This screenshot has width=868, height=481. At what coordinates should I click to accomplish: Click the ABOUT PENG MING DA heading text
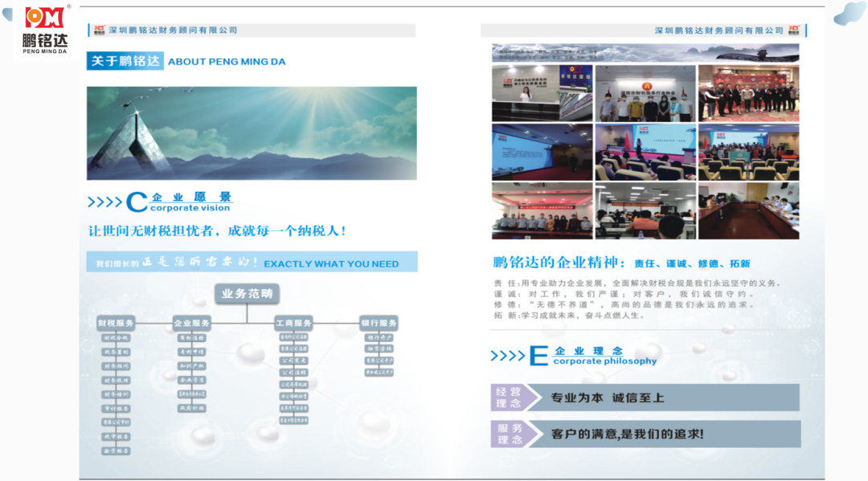[x=227, y=62]
